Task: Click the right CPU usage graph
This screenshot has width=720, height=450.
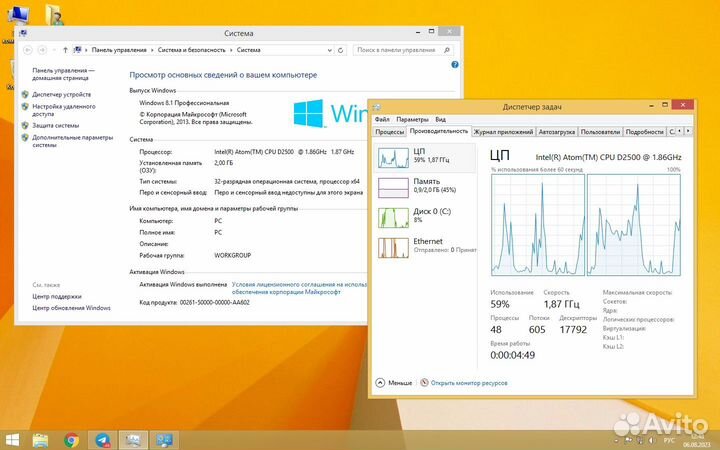Action: [x=634, y=225]
